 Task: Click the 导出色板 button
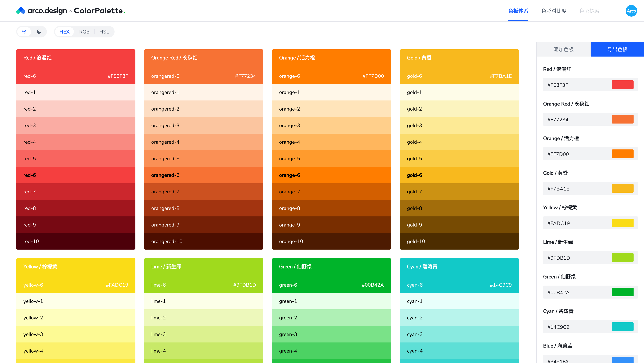(x=617, y=49)
